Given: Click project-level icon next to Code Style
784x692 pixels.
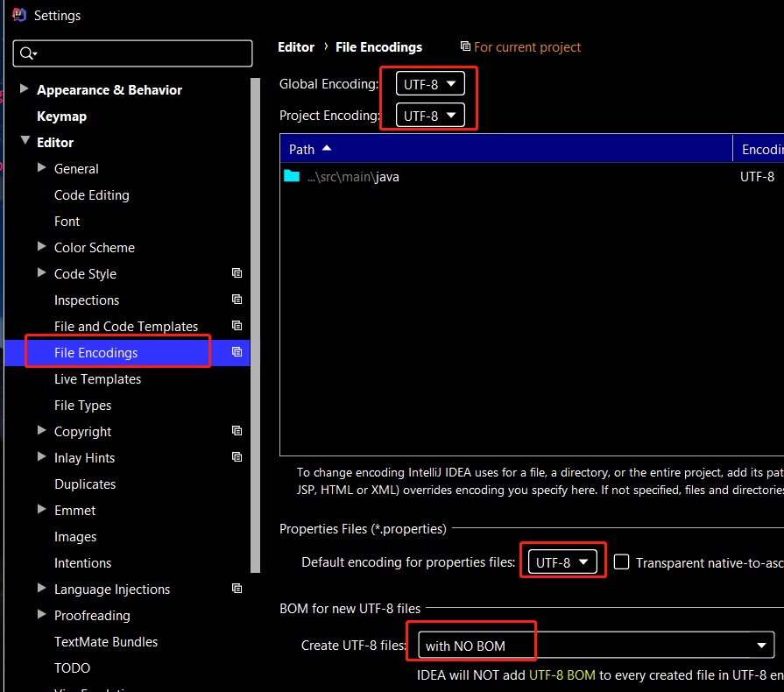Looking at the screenshot, I should click(237, 273).
